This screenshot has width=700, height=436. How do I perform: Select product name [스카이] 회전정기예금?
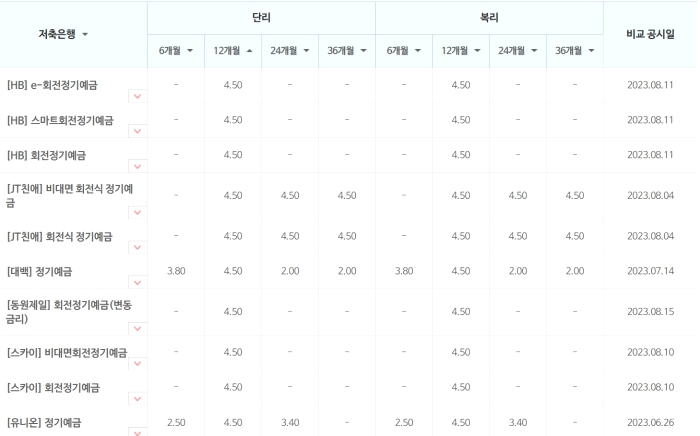[53, 387]
